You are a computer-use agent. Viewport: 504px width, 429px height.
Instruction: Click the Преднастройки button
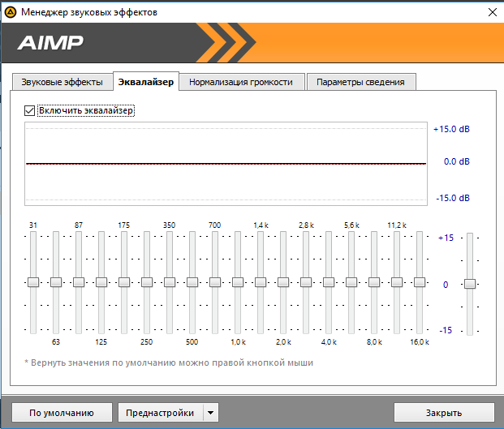click(161, 413)
